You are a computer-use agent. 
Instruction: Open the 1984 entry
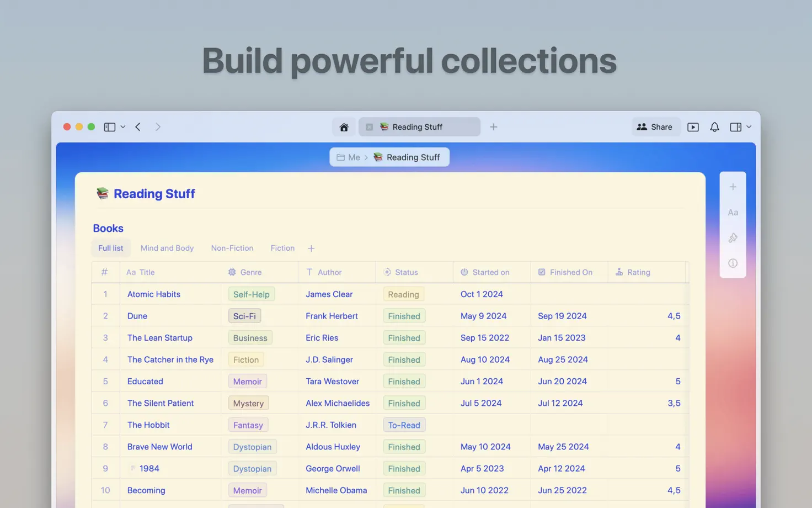[x=149, y=469]
